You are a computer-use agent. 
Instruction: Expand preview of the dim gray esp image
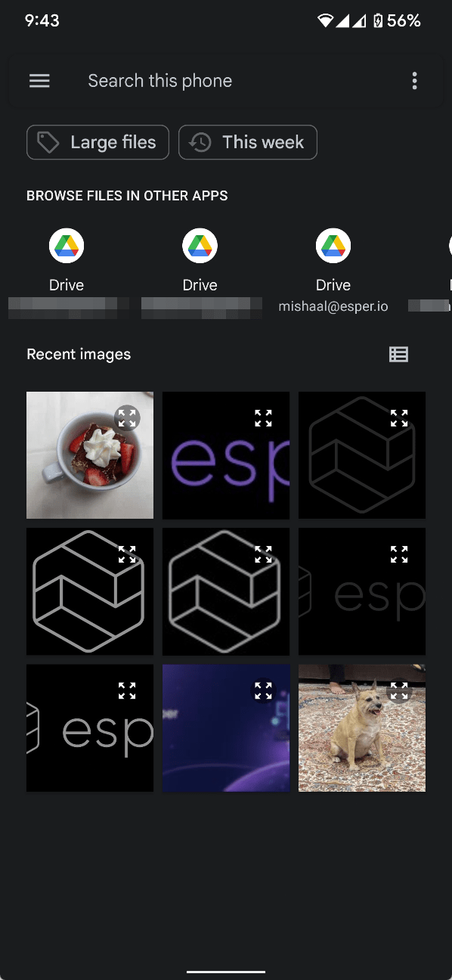(x=399, y=554)
